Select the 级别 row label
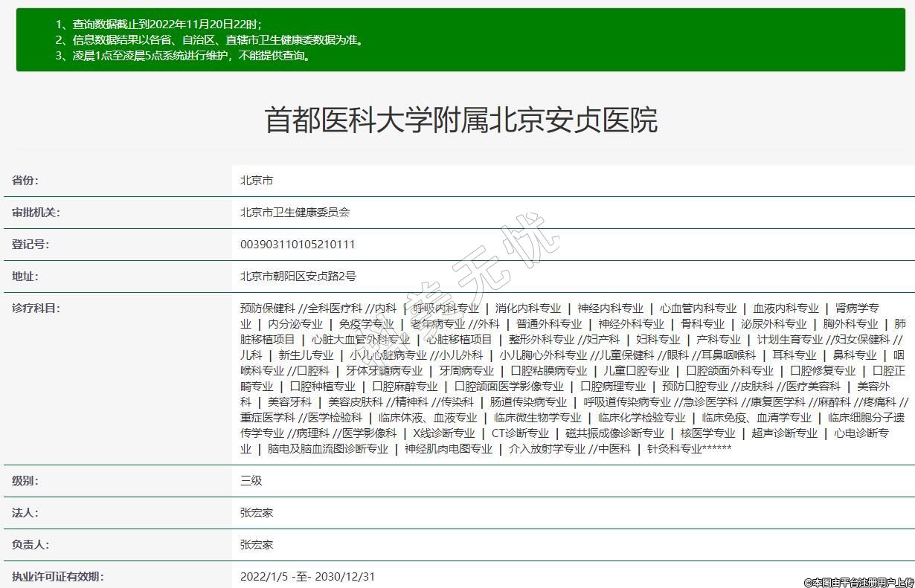This screenshot has width=915, height=588. point(25,481)
